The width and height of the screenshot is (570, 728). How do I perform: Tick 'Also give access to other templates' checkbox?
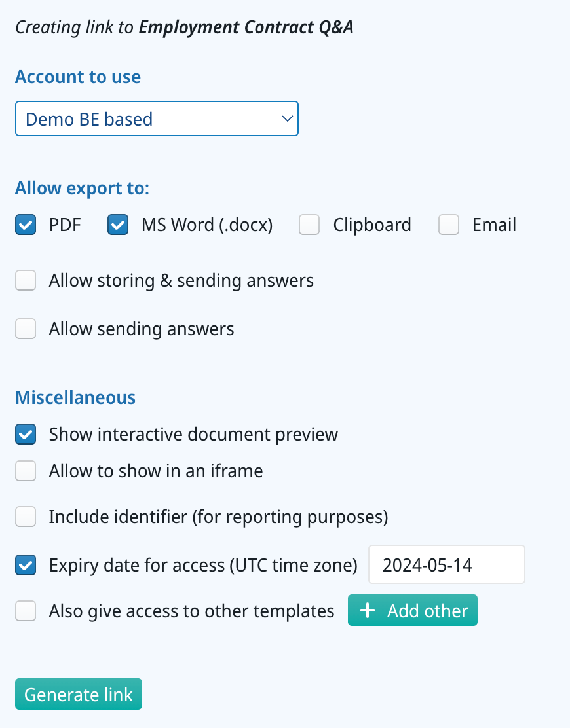pos(26,611)
